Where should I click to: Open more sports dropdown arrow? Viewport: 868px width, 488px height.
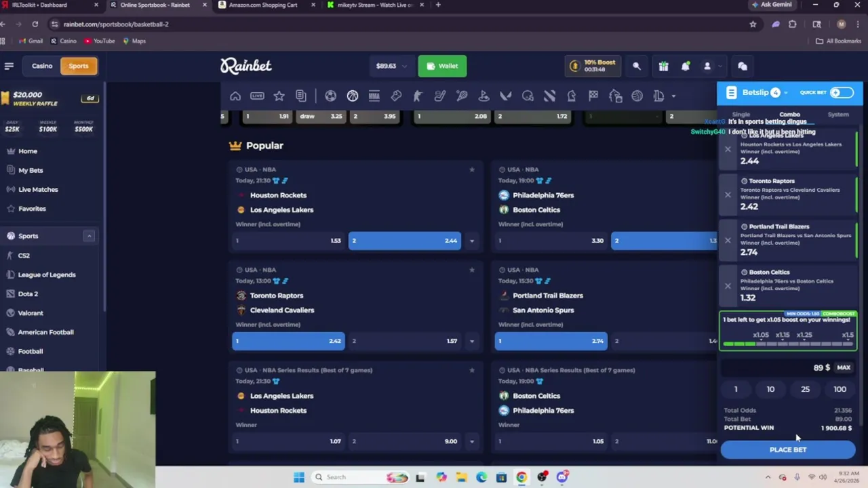673,96
